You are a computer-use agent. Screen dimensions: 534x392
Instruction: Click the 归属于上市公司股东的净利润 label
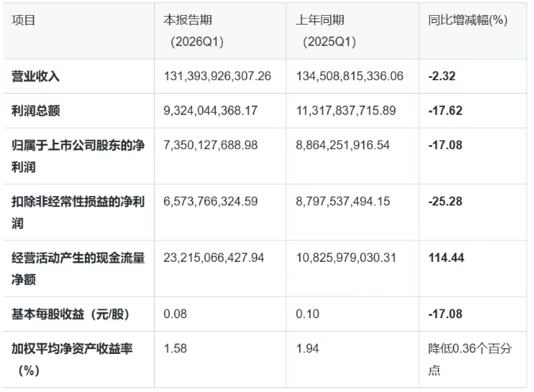[x=77, y=156]
